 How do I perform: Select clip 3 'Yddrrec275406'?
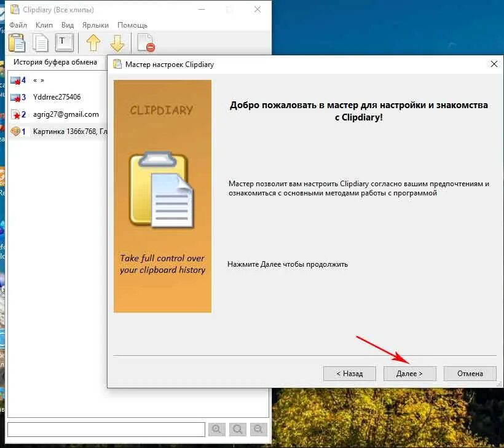[x=58, y=97]
